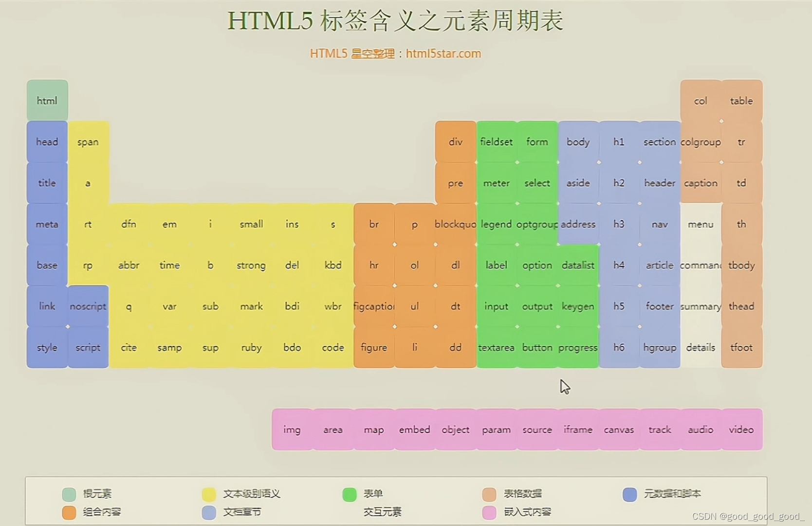
Task: Click the section tile
Action: 660,142
